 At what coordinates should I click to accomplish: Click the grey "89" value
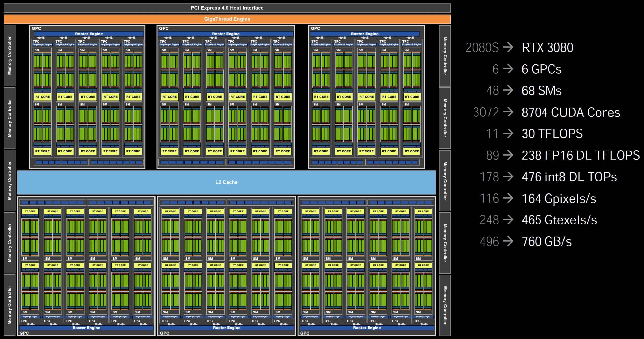pyautogui.click(x=492, y=155)
